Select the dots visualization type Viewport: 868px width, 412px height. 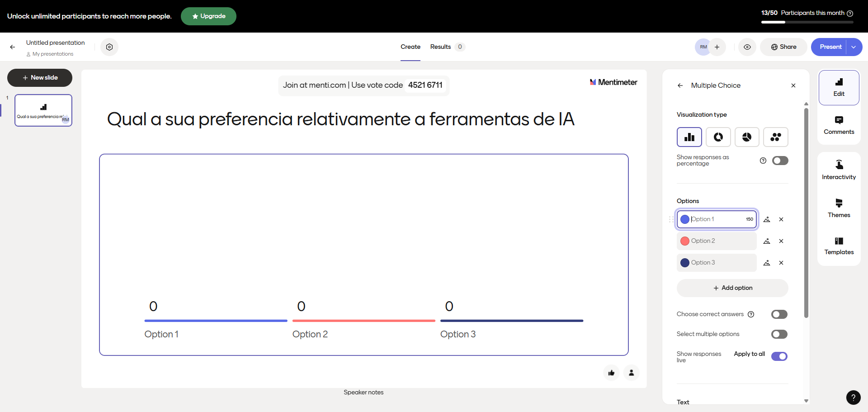pyautogui.click(x=776, y=137)
